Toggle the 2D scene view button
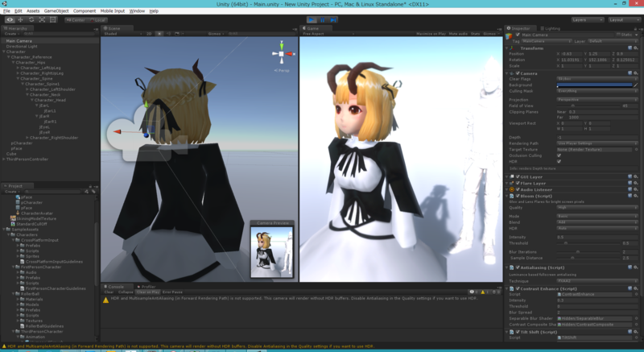This screenshot has height=352, width=644. pyautogui.click(x=149, y=34)
